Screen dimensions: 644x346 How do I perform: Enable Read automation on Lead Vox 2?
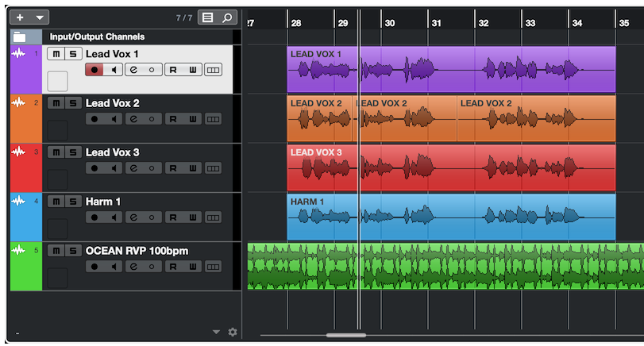point(173,119)
